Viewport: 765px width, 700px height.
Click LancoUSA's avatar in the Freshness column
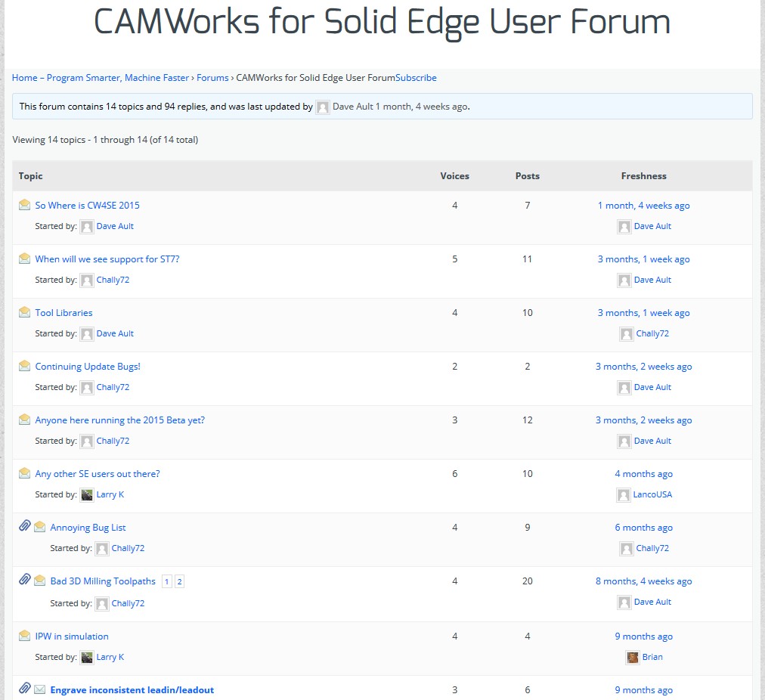pyautogui.click(x=624, y=495)
